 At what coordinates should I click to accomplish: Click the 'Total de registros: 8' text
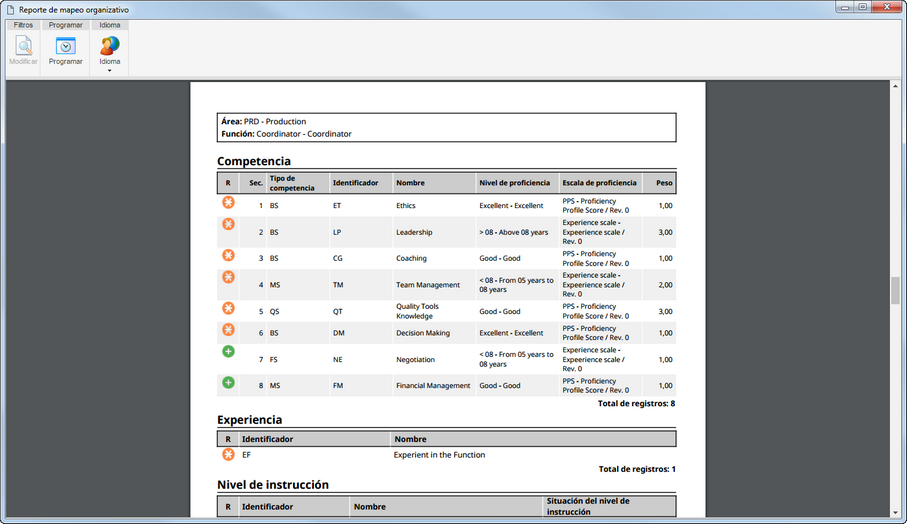point(636,403)
